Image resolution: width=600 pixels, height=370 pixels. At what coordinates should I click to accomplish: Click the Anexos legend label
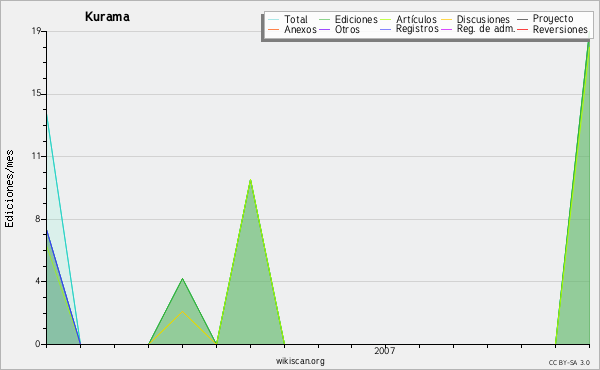point(300,29)
